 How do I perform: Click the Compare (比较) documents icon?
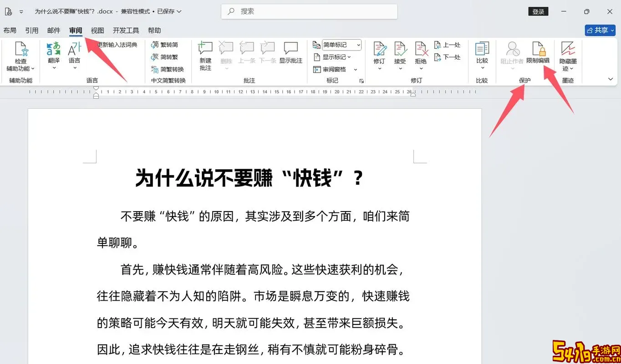[x=482, y=49]
